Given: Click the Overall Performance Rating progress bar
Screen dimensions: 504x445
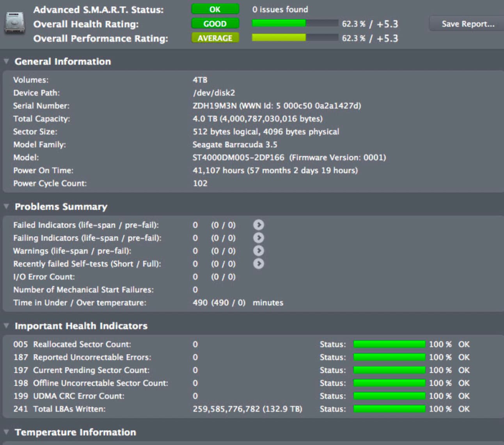Looking at the screenshot, I should pos(295,38).
